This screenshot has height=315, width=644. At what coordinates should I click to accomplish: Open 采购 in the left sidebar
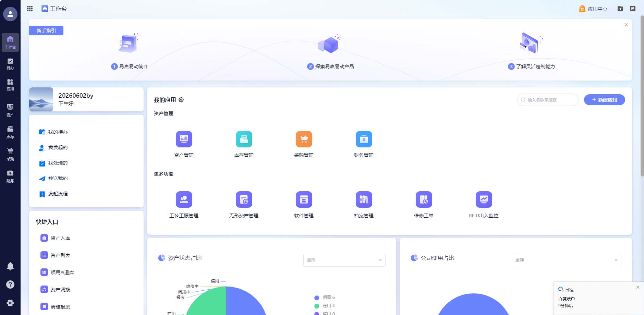[10, 154]
